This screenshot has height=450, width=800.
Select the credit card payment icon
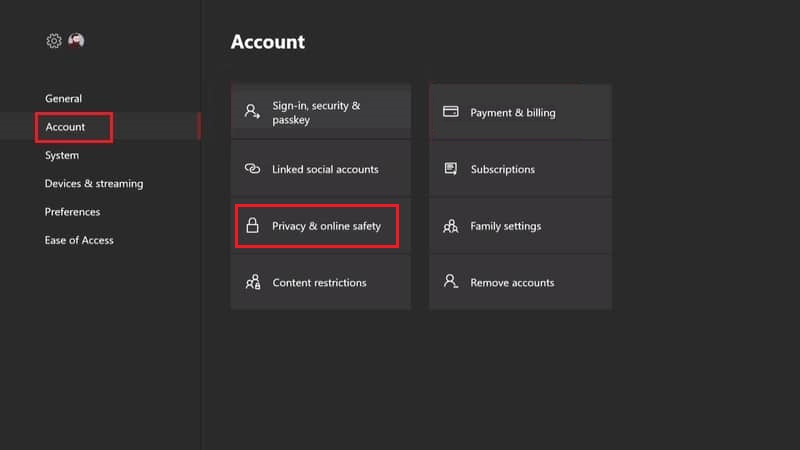coord(450,112)
